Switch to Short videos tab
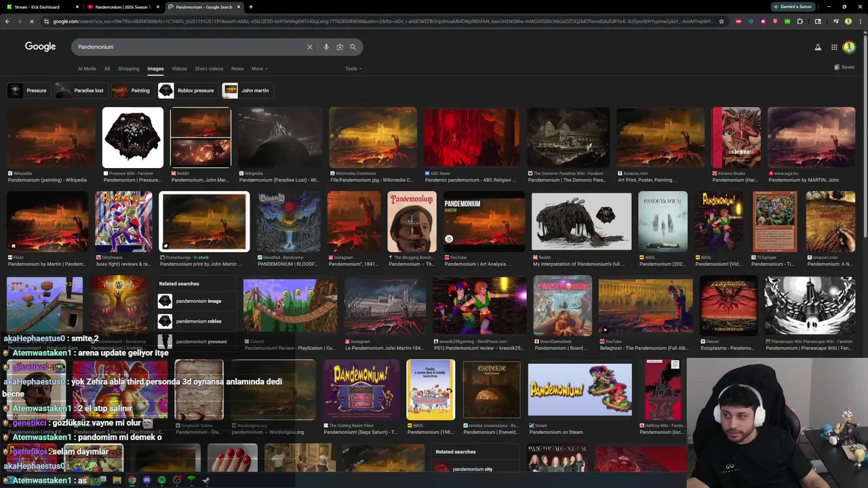Screen dimensions: 868x488 (x=209, y=68)
